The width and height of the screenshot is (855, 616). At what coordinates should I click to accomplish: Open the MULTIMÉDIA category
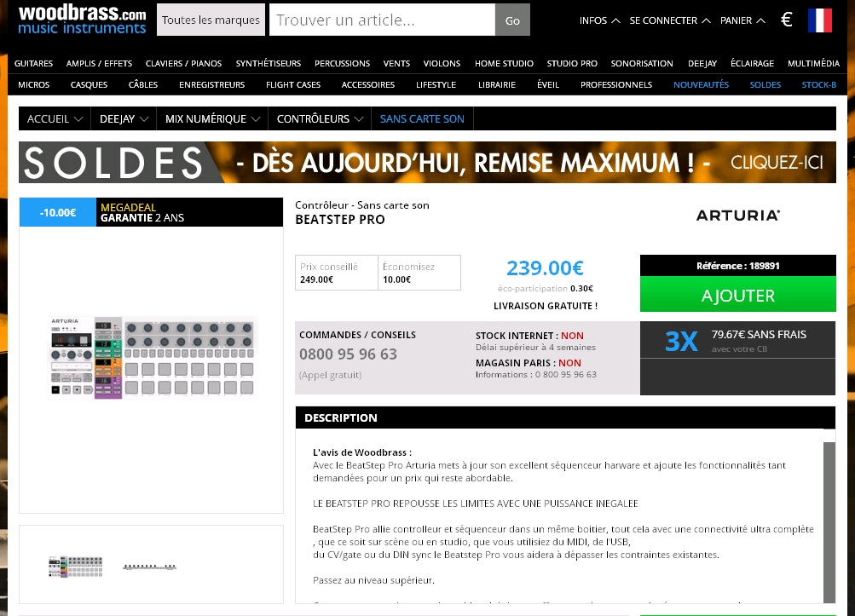point(813,63)
